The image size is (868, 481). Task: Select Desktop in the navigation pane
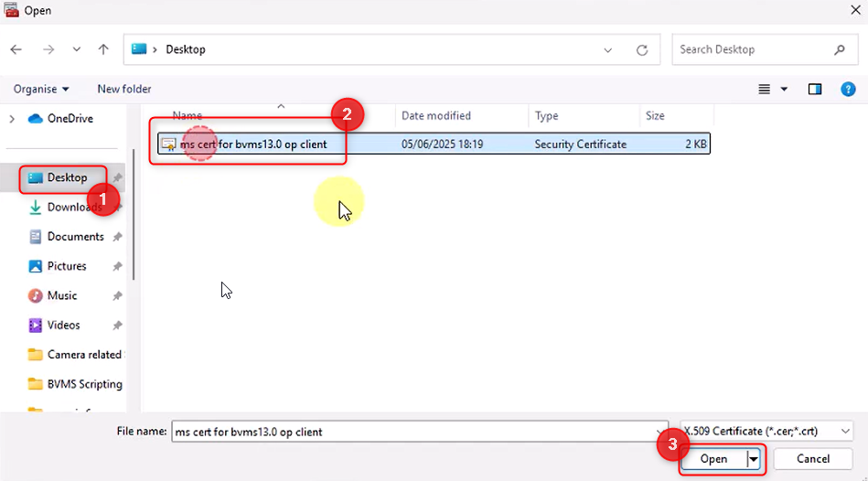(x=67, y=177)
